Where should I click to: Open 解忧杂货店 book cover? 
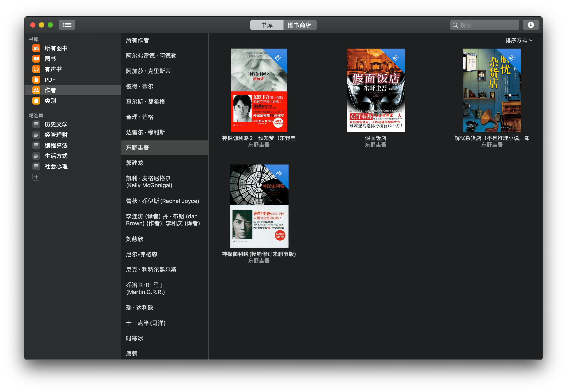492,90
